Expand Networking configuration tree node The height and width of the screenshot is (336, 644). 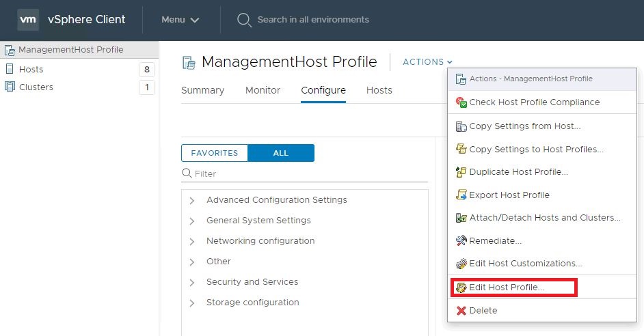[192, 242]
